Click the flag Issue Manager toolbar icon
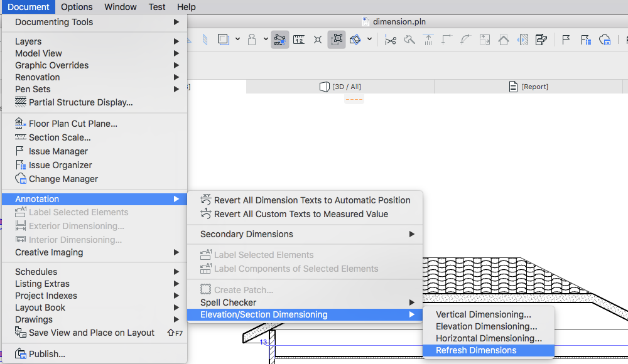This screenshot has width=628, height=364. click(566, 40)
